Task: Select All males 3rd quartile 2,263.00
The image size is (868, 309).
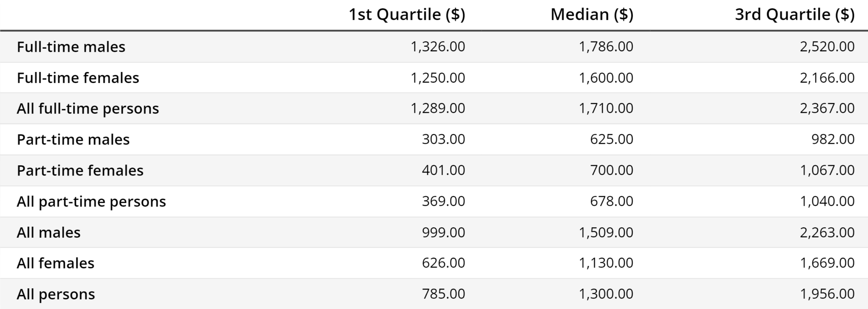Action: pos(827,232)
